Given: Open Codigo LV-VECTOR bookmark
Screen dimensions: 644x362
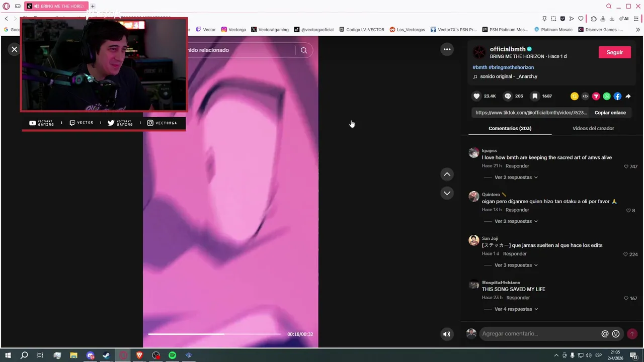Looking at the screenshot, I should click(x=362, y=30).
